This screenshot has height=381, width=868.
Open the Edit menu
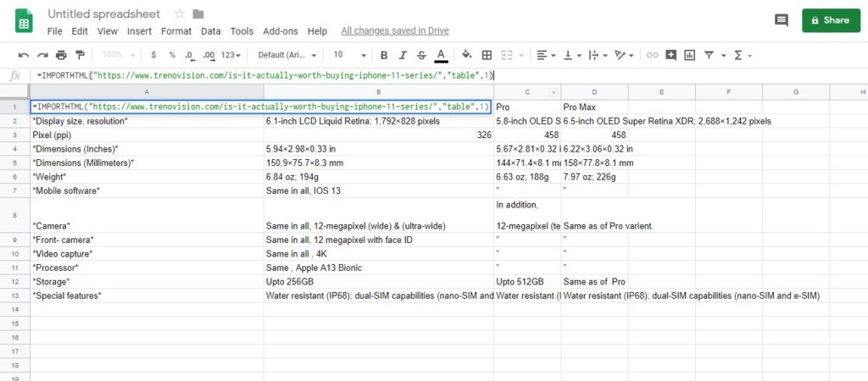80,31
